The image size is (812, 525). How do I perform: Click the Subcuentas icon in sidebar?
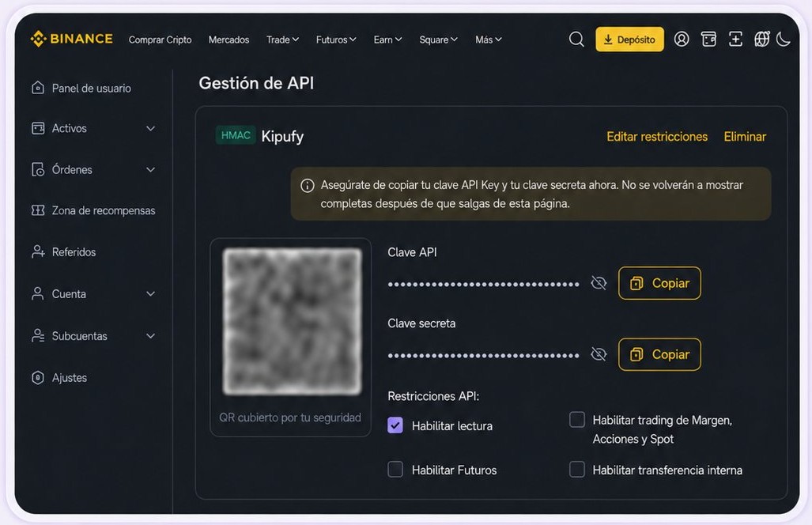(x=38, y=335)
